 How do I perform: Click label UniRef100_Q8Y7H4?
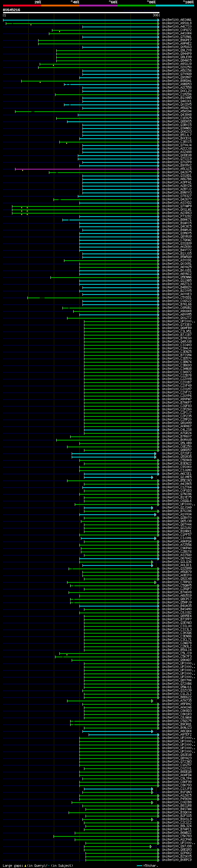pyautogui.click(x=176, y=680)
